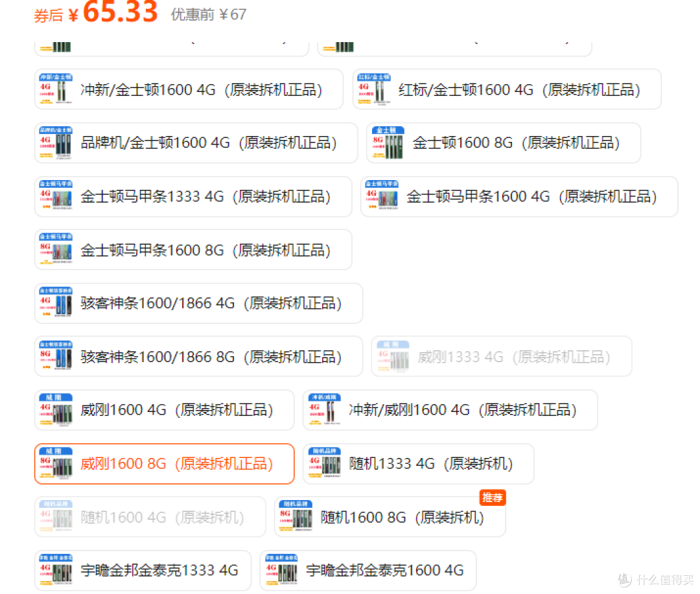This screenshot has height=594, width=700.
Task: Select 骇客神条1600/1866 4G option
Action: [199, 303]
